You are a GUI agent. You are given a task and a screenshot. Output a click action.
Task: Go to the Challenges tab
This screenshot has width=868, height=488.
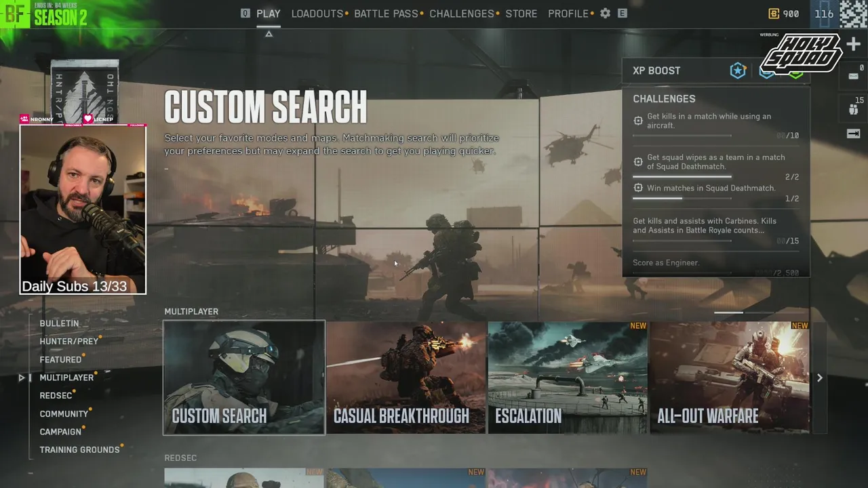pyautogui.click(x=462, y=14)
